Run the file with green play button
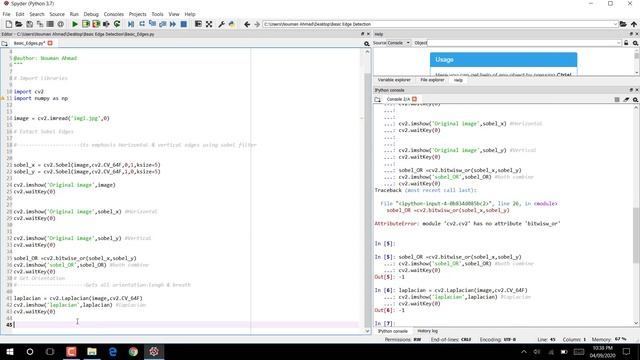Image resolution: width=640 pixels, height=360 pixels. [75, 24]
